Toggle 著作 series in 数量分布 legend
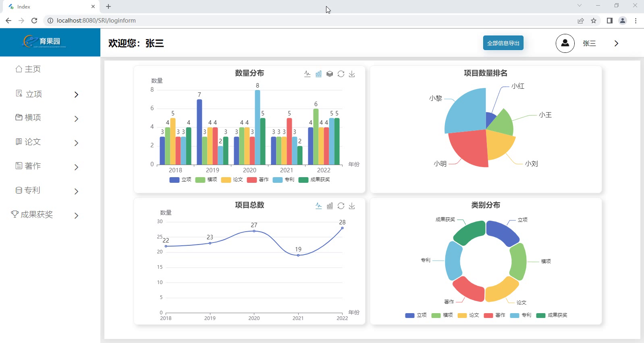Viewport: 644px width, 343px height. [x=258, y=180]
